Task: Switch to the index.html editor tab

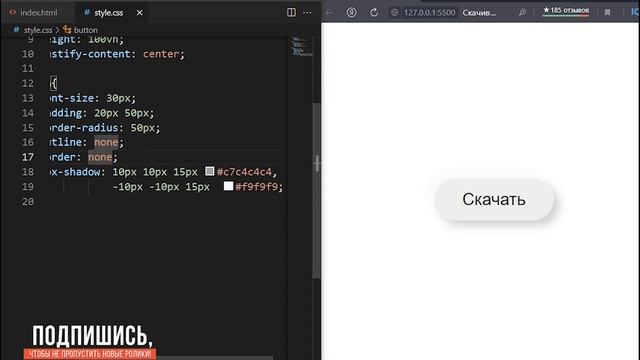Action: 33,13
